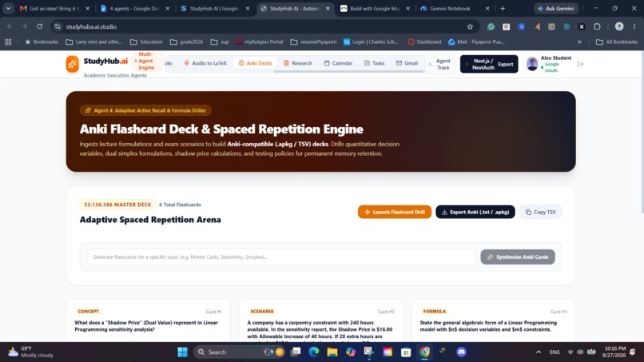This screenshot has height=362, width=644.
Task: Open the All Bookmarks folder
Action: click(x=617, y=42)
